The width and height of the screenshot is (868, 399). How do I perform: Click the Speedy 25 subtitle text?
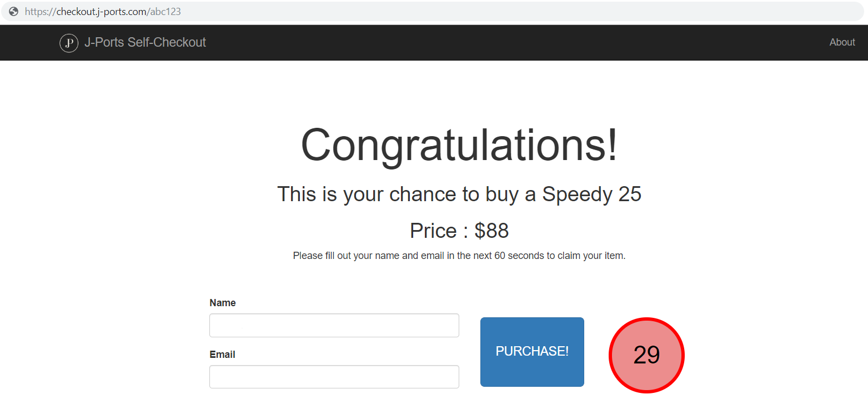coord(459,194)
